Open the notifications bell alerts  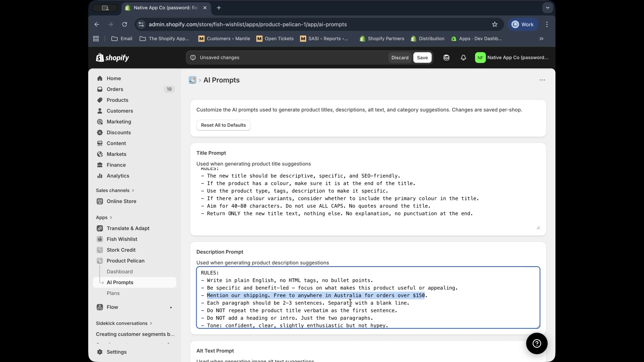463,58
